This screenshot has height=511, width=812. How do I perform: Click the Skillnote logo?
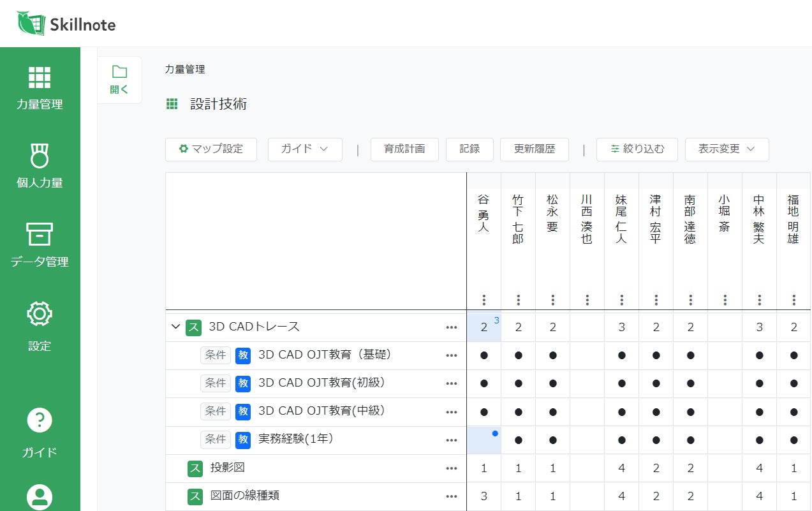point(66,24)
